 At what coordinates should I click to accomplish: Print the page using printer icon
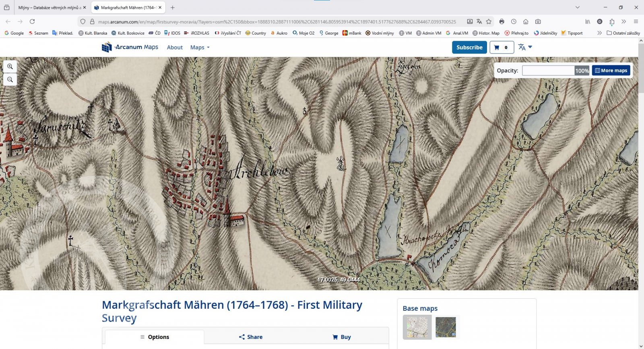pos(502,22)
